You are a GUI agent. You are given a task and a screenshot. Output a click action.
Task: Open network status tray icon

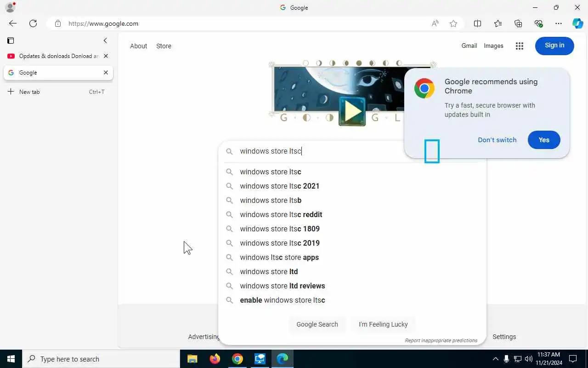[517, 359]
